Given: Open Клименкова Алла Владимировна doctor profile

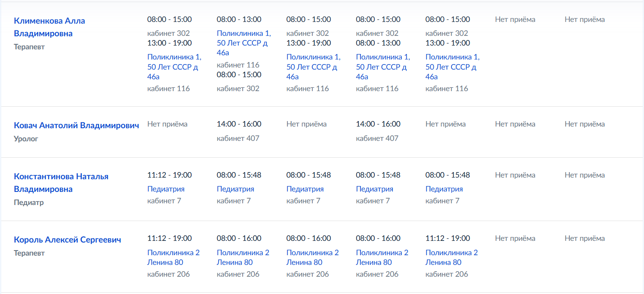Looking at the screenshot, I should pos(49,27).
